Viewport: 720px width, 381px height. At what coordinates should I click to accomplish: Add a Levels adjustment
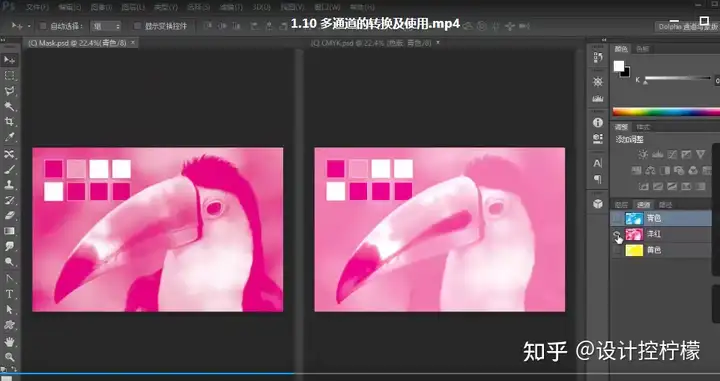[658, 154]
